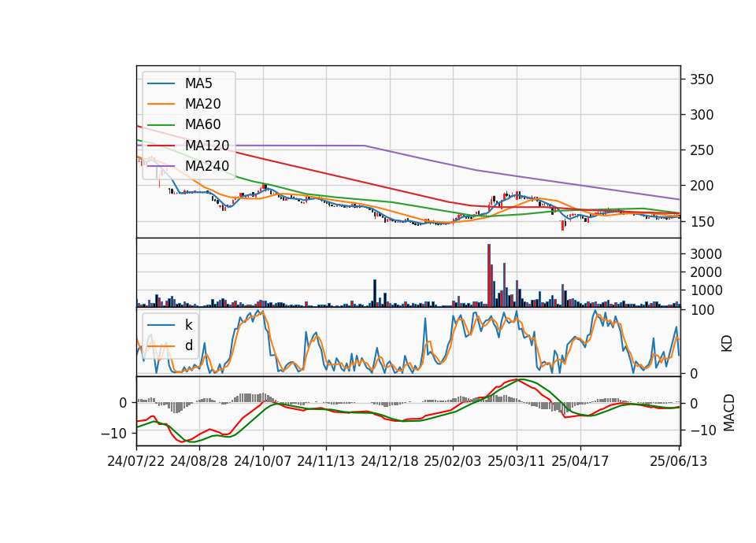
Task: Click the MA60 legend label
Action: click(x=203, y=124)
